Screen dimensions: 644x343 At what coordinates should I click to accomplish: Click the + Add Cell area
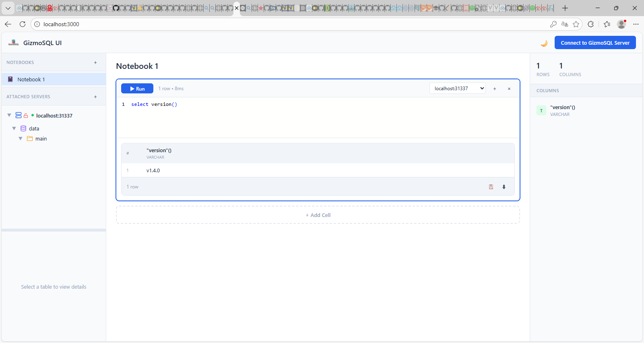point(318,215)
